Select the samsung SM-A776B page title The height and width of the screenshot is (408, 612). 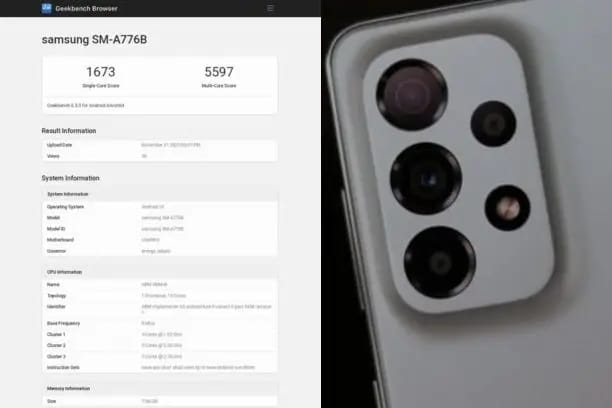coord(94,39)
